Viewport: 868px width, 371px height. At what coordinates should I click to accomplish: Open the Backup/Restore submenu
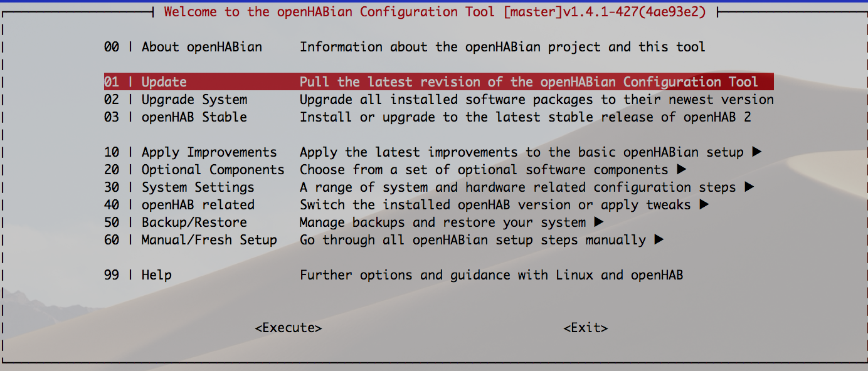194,222
